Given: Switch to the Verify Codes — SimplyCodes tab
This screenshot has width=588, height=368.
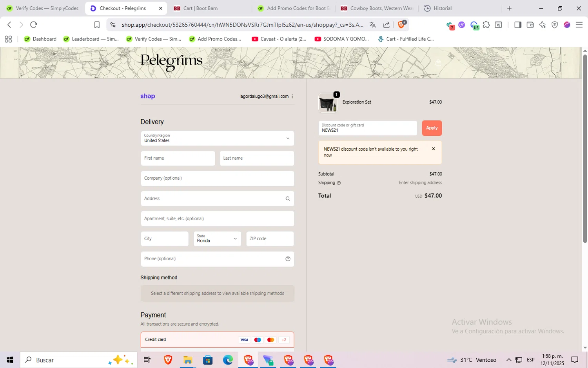Looking at the screenshot, I should point(42,8).
